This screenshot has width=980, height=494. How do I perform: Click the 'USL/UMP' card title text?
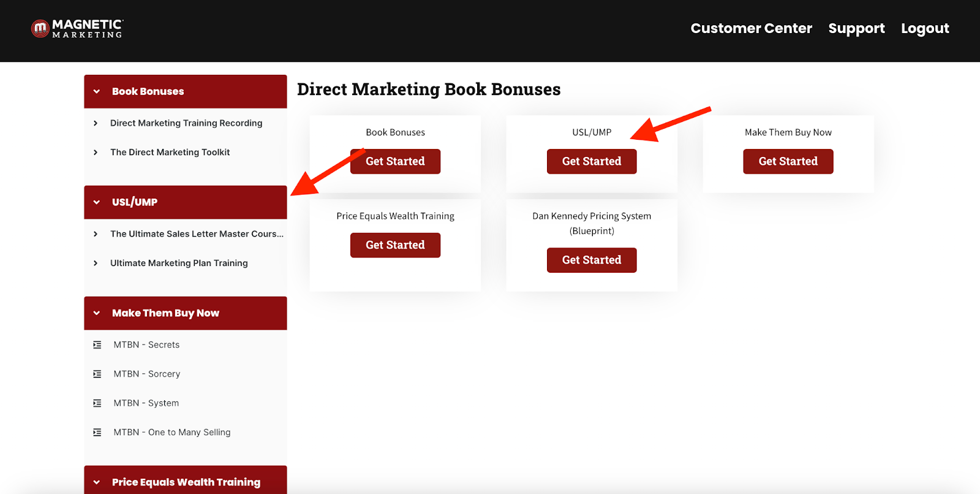(592, 132)
